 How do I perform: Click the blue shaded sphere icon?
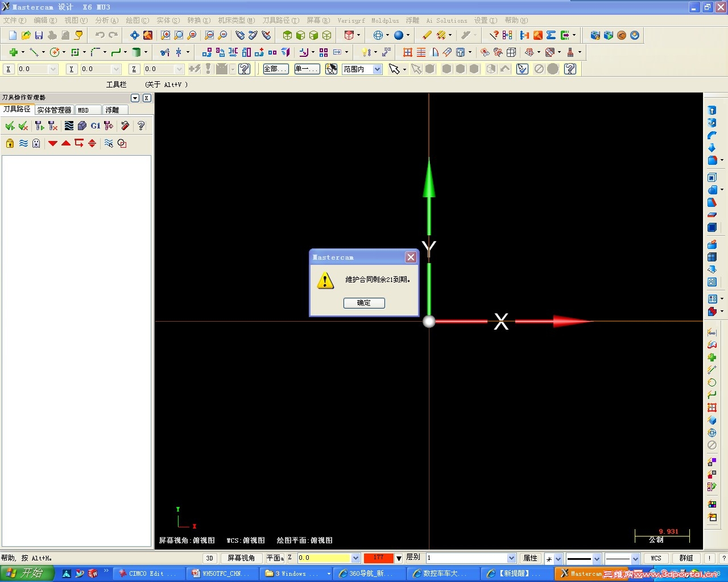pos(399,35)
